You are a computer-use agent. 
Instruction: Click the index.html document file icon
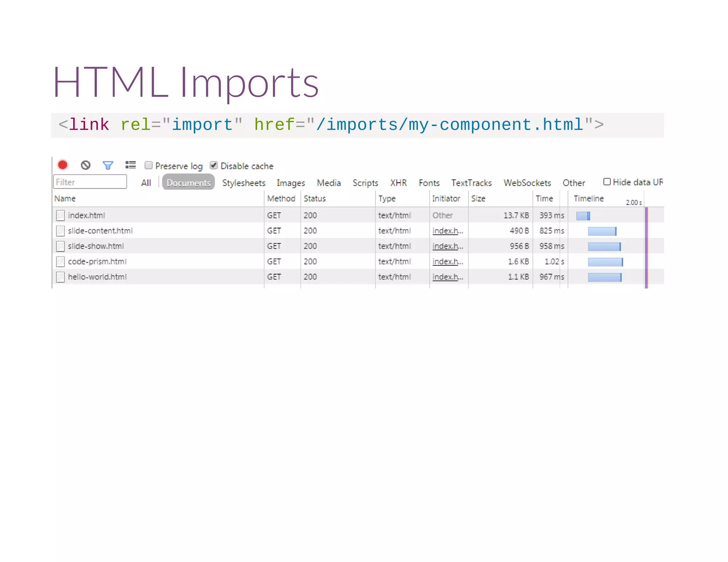pos(60,216)
